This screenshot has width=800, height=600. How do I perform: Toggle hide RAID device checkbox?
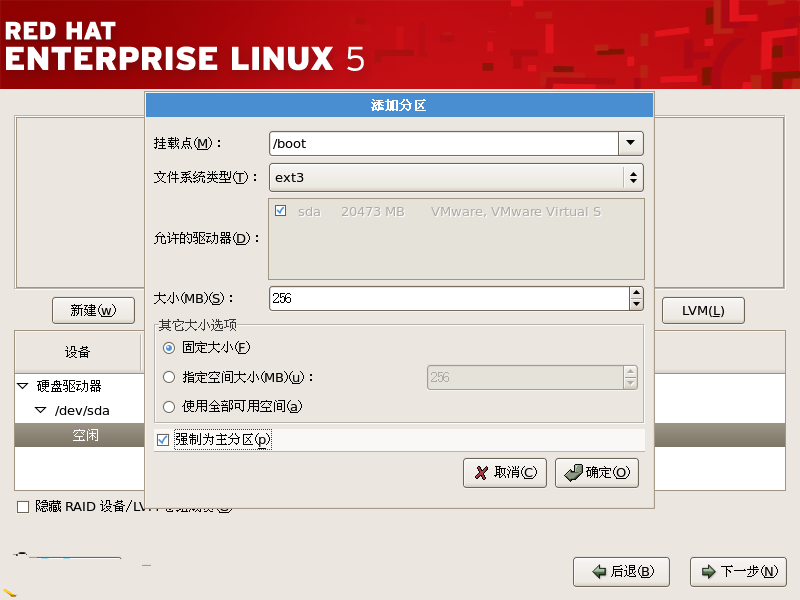(23, 507)
